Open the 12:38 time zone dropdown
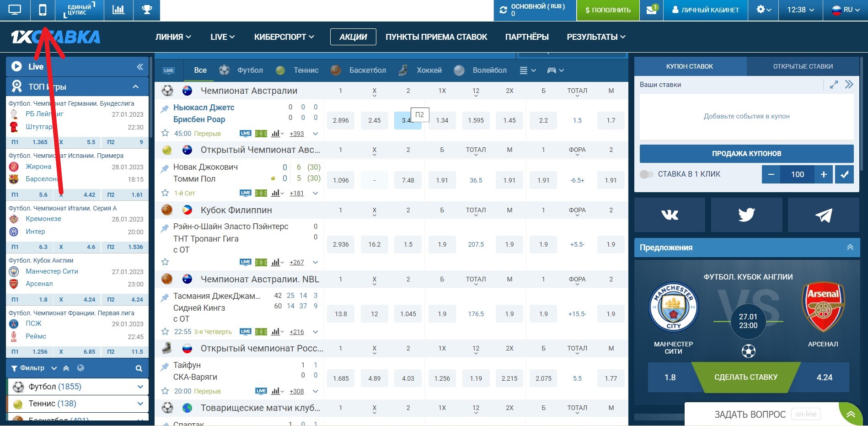 click(800, 10)
